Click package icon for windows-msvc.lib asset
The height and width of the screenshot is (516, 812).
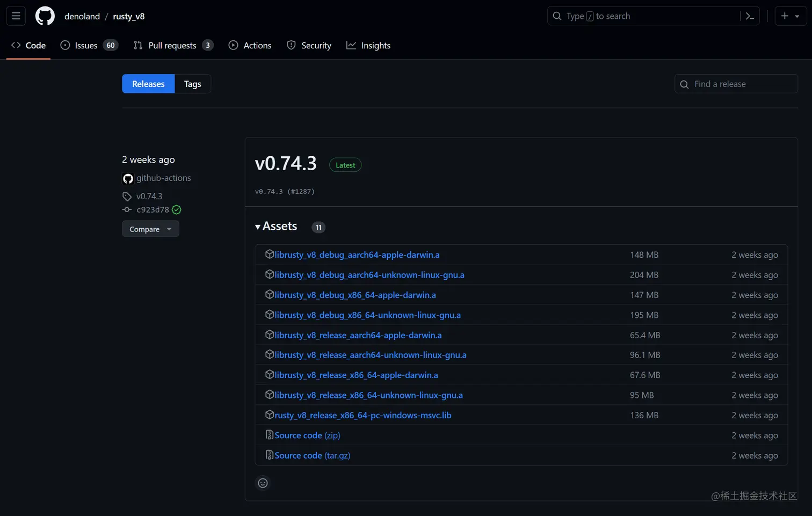270,415
